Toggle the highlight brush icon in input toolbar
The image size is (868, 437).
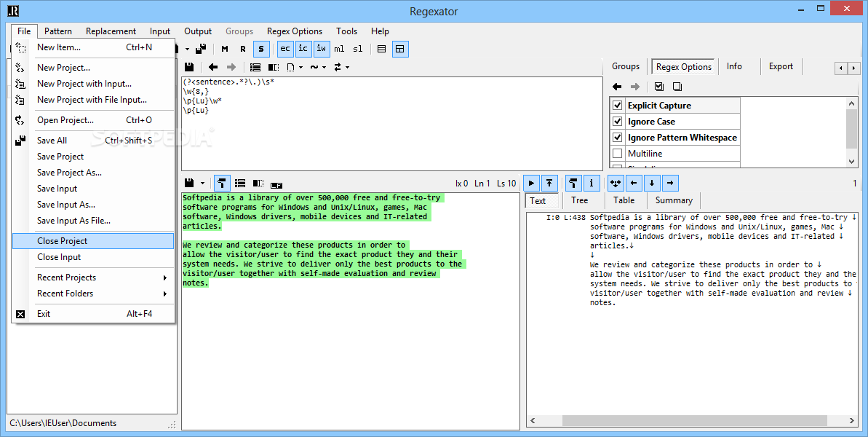pyautogui.click(x=221, y=183)
